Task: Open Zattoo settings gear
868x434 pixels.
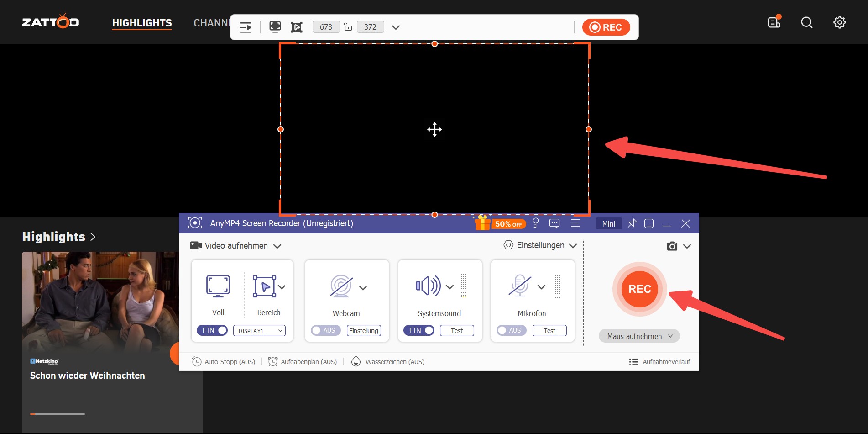Action: click(x=839, y=22)
